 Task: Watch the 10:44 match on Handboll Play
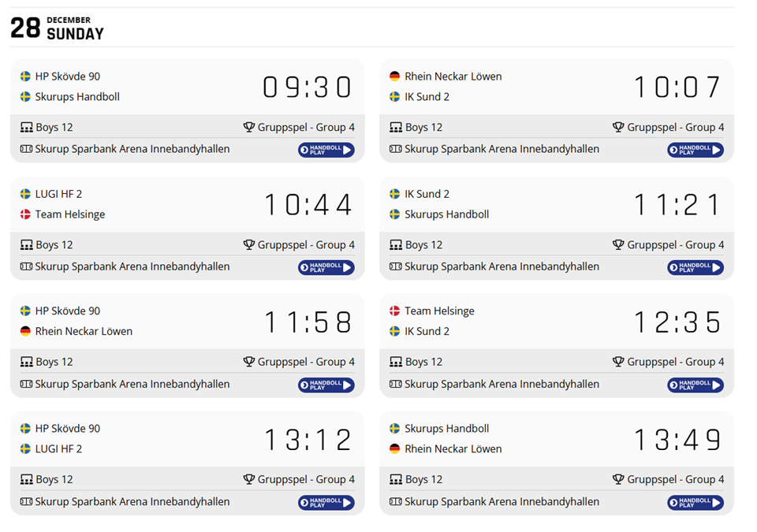326,268
